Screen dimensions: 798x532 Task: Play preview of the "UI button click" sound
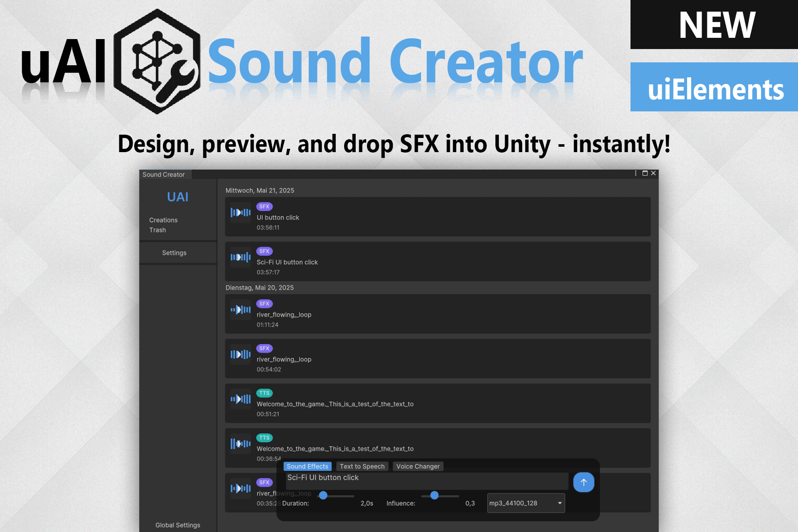(x=240, y=213)
